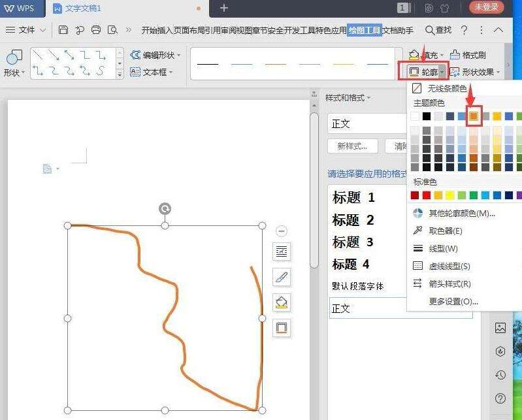
Task: Open help question mark icon in ribbon
Action: (464, 30)
